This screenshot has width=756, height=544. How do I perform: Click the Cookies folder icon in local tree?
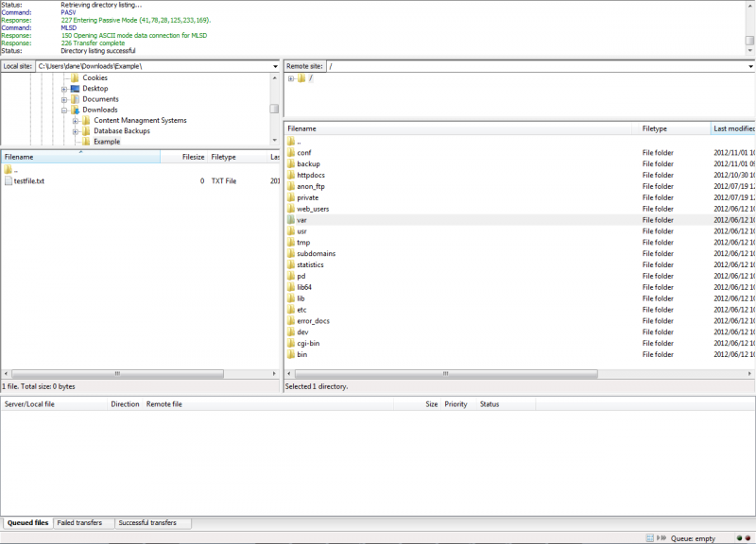click(x=75, y=78)
